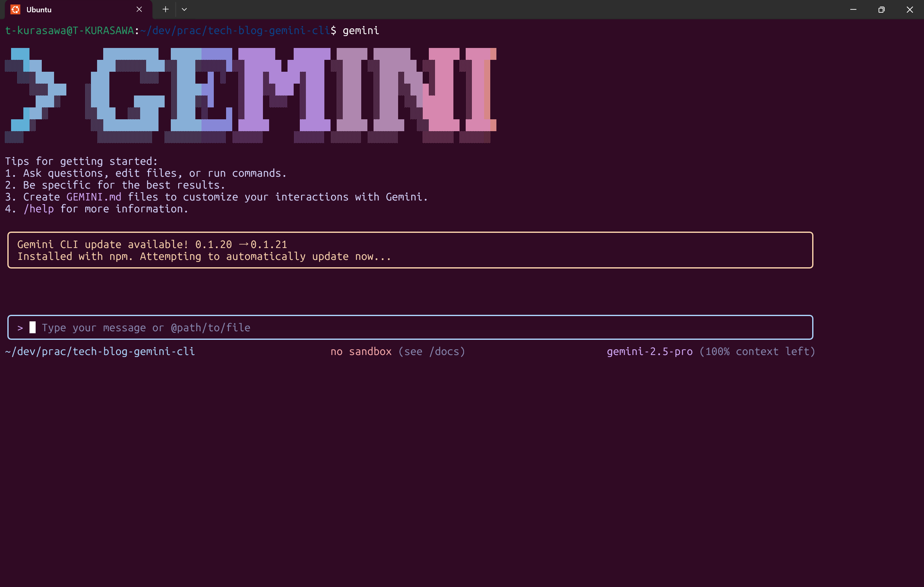Image resolution: width=924 pixels, height=587 pixels.
Task: Close the terminal window
Action: coord(910,9)
